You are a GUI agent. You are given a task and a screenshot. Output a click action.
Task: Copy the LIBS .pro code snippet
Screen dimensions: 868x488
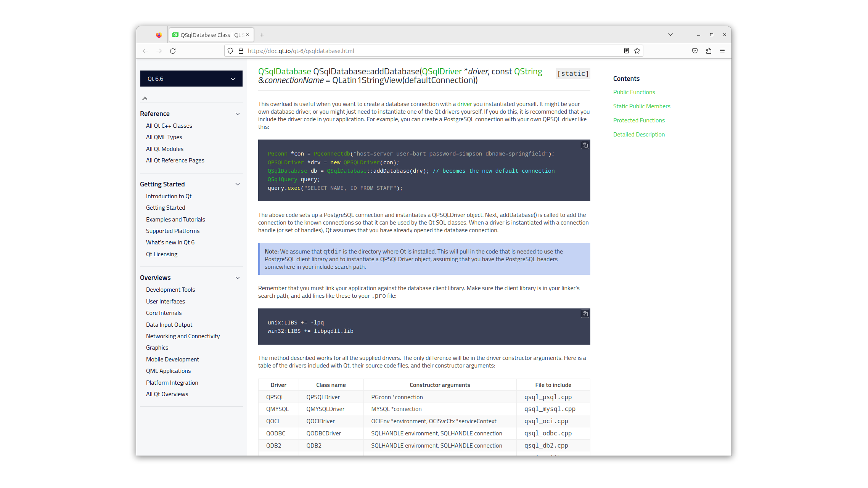click(585, 314)
